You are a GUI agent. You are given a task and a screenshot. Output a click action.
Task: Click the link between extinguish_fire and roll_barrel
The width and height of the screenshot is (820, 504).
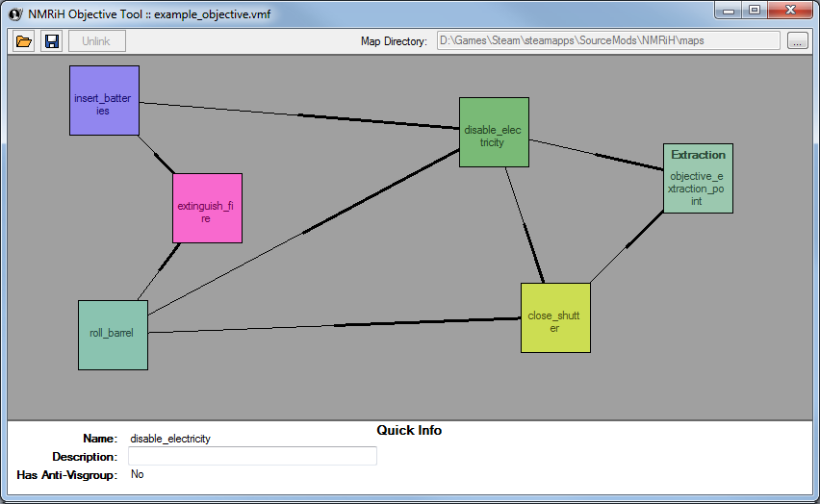pyautogui.click(x=159, y=272)
